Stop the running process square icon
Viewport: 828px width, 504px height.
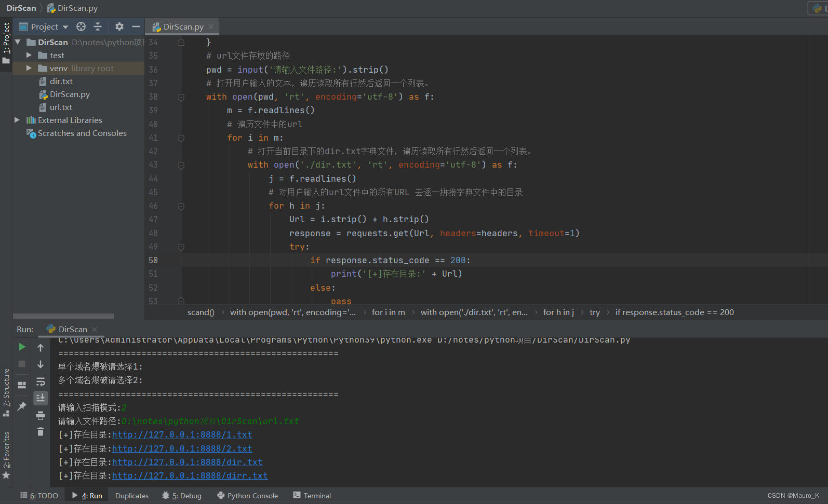tap(22, 364)
